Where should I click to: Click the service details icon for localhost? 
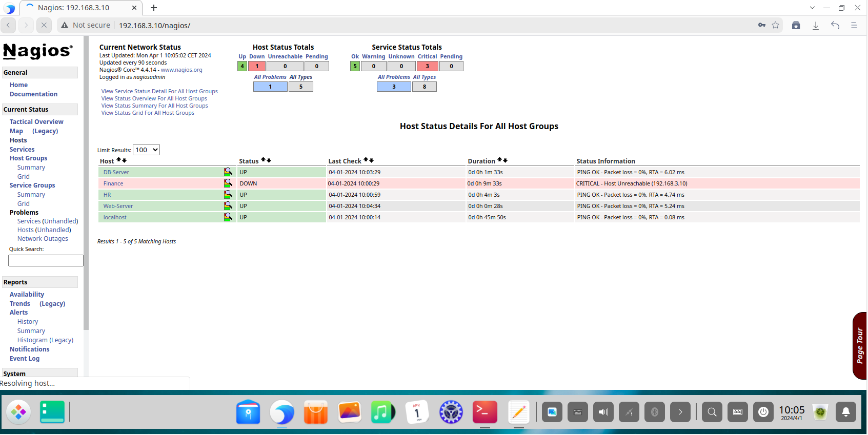click(228, 217)
